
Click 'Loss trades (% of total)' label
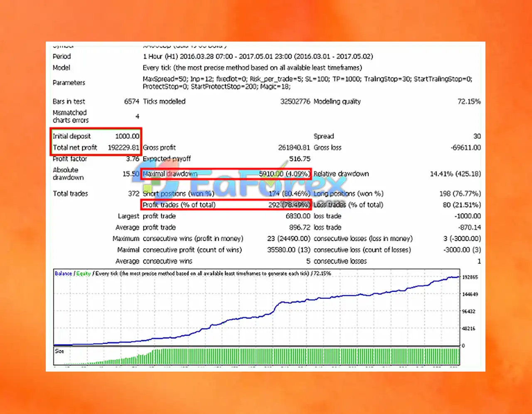(348, 205)
